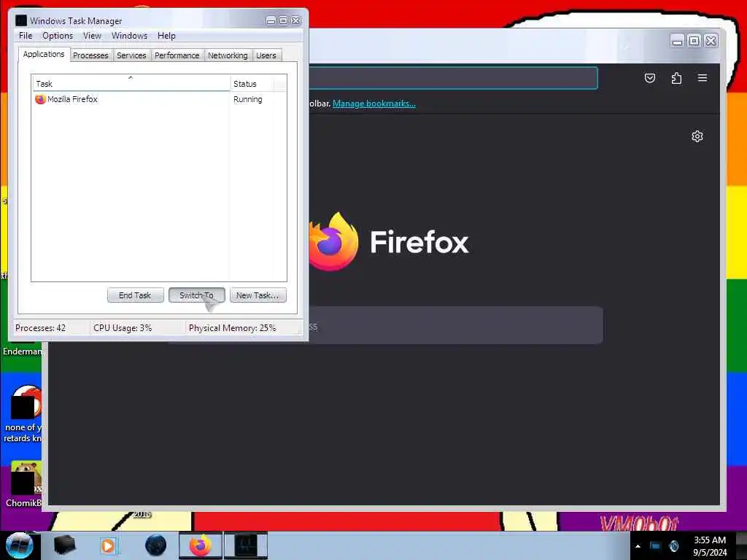Close the Windows Task Manager window
The image size is (747, 560).
[x=296, y=20]
